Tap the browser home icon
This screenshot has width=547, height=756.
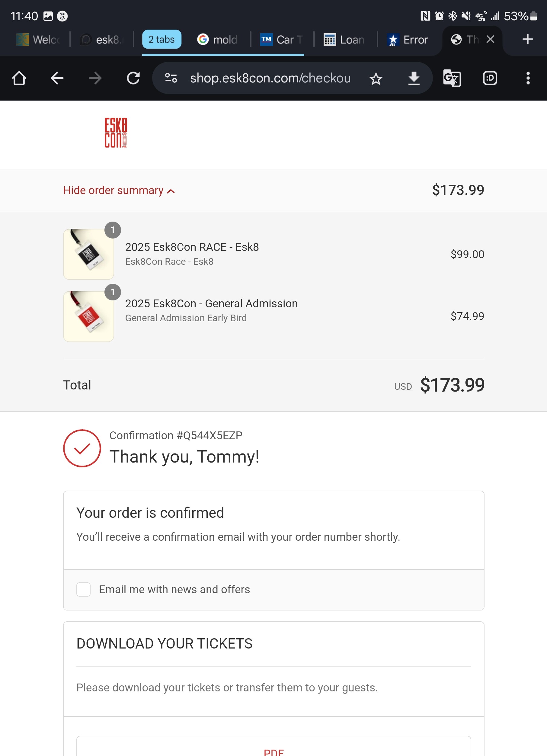pos(19,78)
